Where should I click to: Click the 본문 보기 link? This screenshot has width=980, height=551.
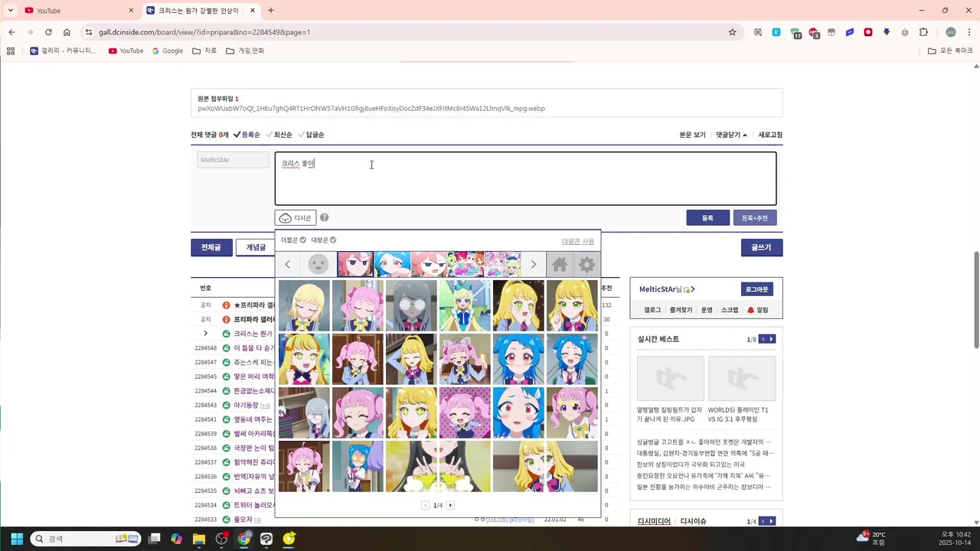pyautogui.click(x=692, y=135)
